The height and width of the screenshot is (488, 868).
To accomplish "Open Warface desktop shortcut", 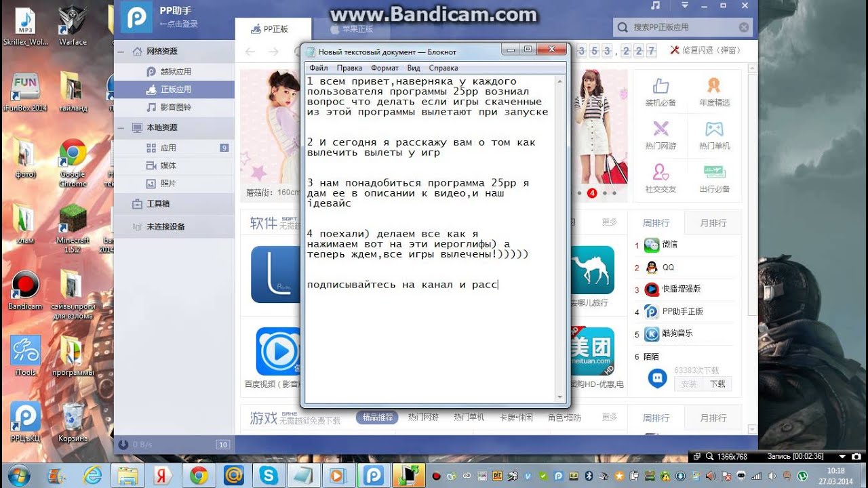I will (73, 26).
